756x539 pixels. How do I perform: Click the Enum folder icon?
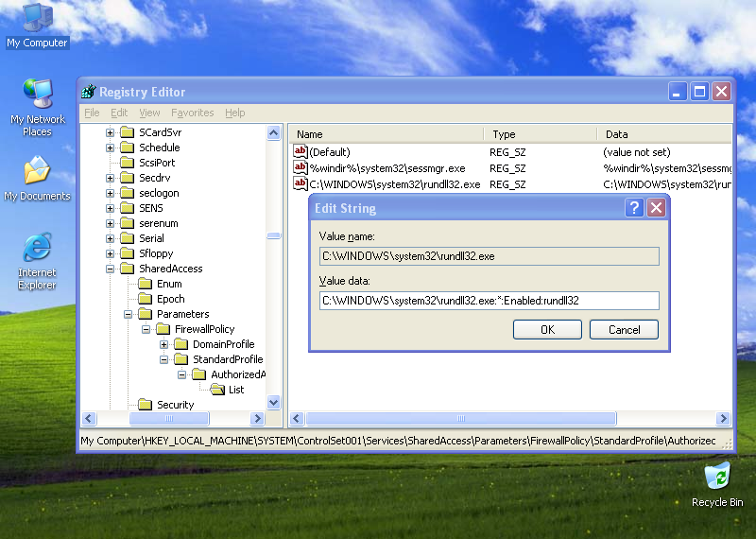[x=146, y=284]
